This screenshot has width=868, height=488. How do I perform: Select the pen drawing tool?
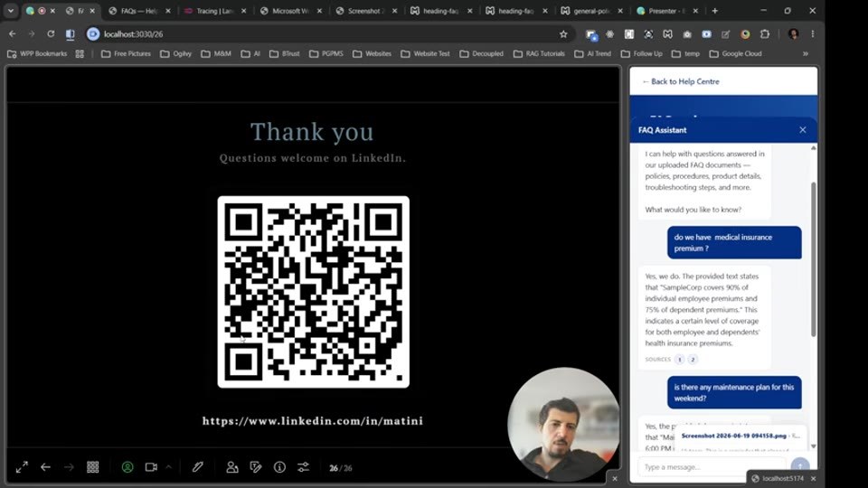[x=198, y=467]
